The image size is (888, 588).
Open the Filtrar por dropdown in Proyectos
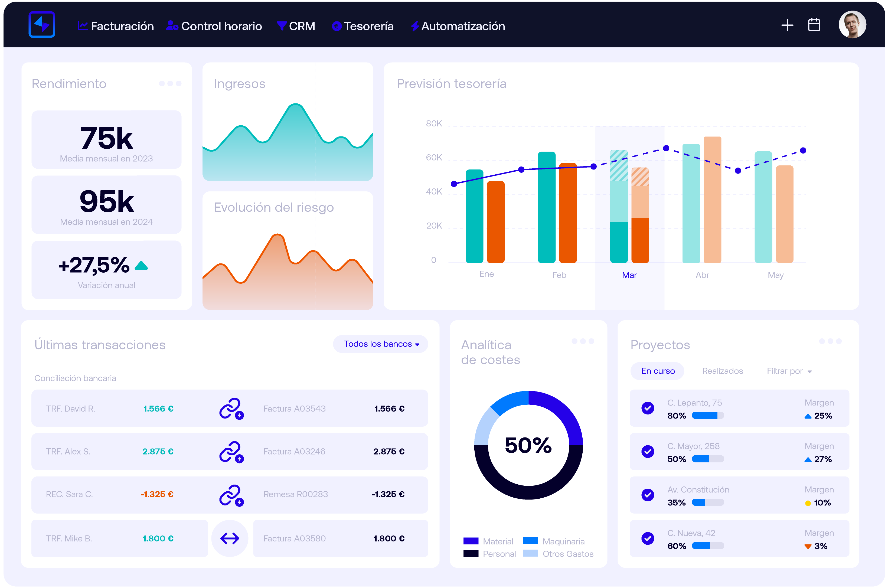tap(789, 371)
